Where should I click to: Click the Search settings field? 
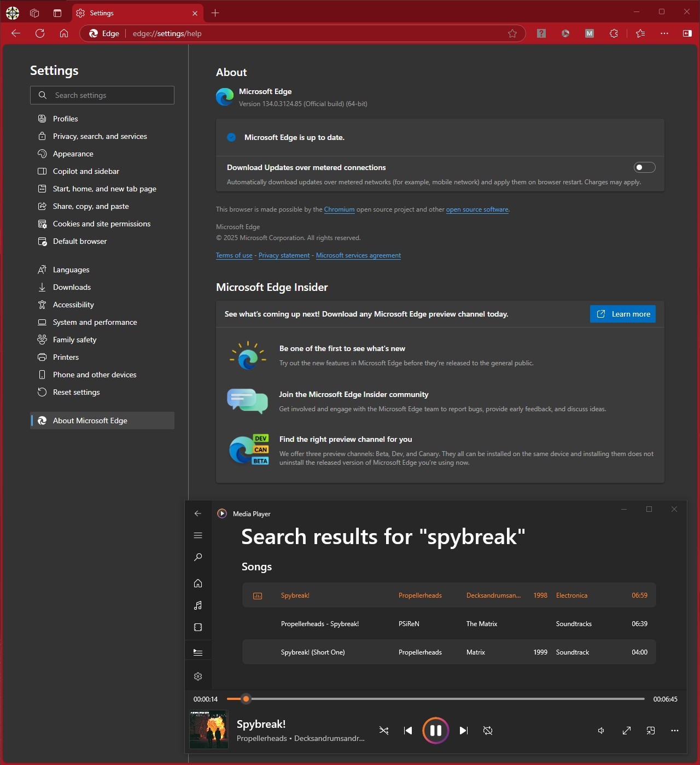(102, 95)
